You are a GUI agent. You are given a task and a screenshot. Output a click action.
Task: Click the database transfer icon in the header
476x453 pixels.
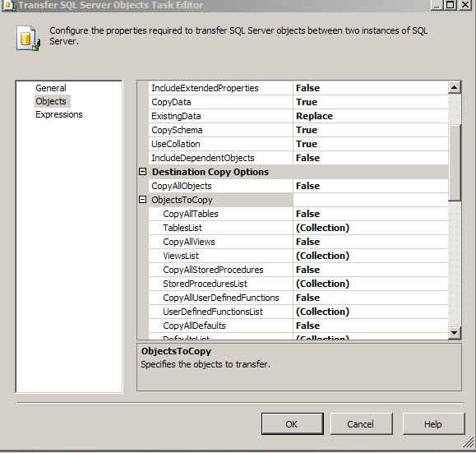click(x=28, y=39)
